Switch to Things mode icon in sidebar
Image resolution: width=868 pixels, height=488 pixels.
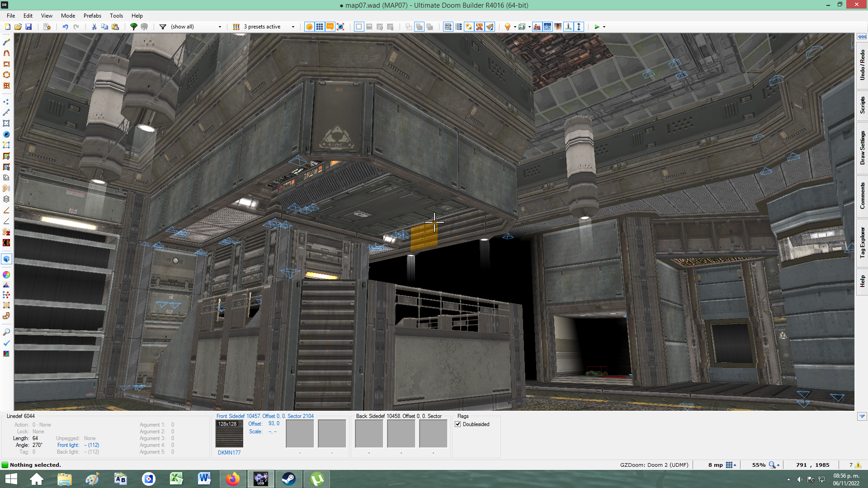(6, 134)
